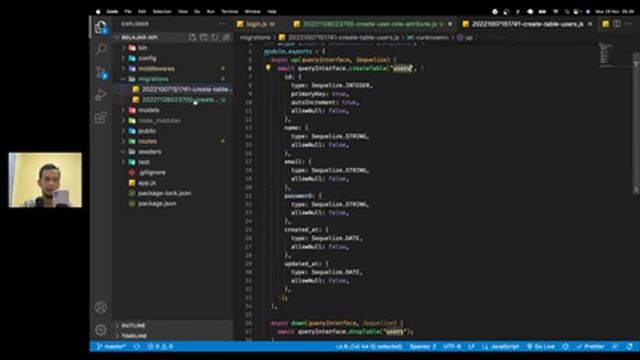Open the package-lock.json file
Screen dimensions: 640x360
[x=173, y=193]
